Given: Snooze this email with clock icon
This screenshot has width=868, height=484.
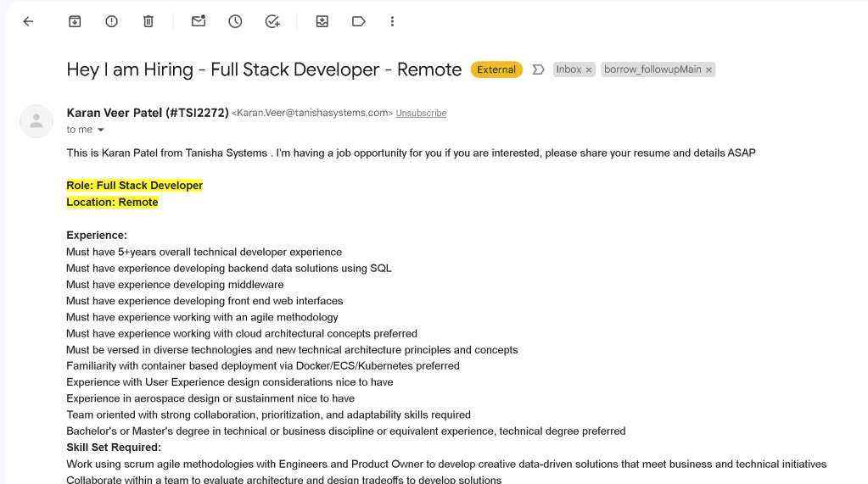Looking at the screenshot, I should [235, 21].
